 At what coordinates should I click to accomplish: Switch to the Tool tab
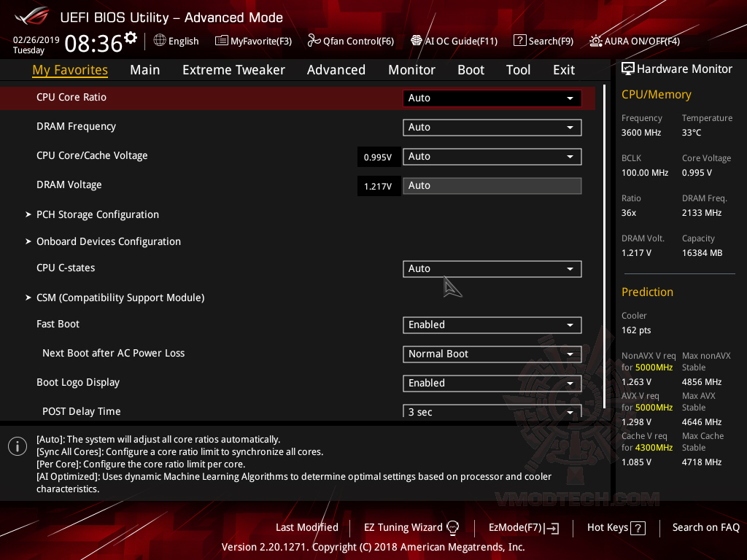point(519,70)
